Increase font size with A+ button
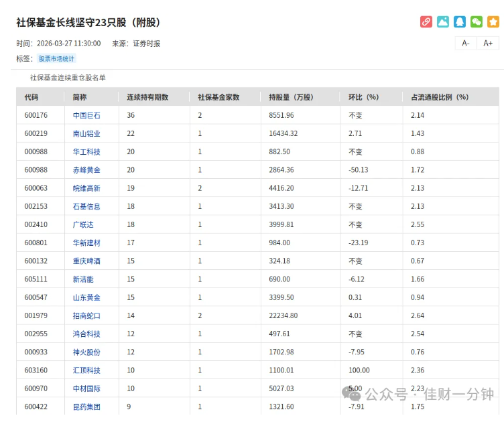Viewport: 504px width, 424px height. (x=488, y=43)
